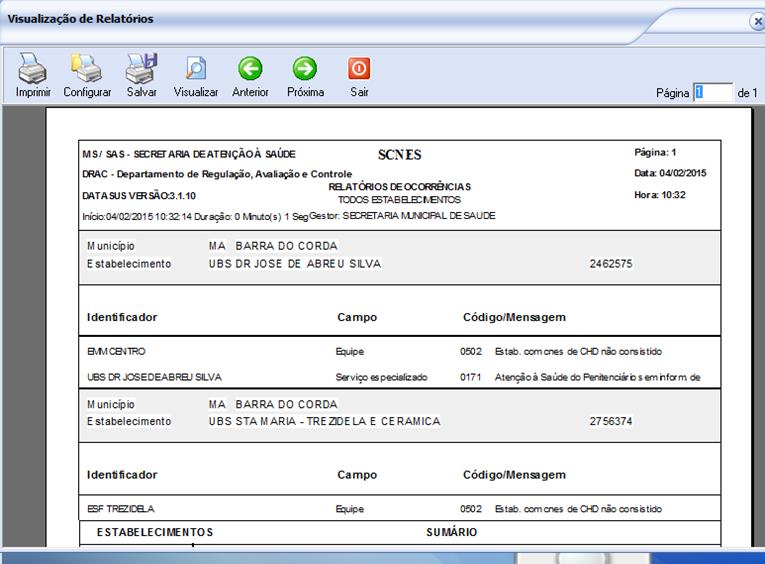This screenshot has width=765, height=564.
Task: Click the Salvar report icon
Action: pyautogui.click(x=141, y=69)
